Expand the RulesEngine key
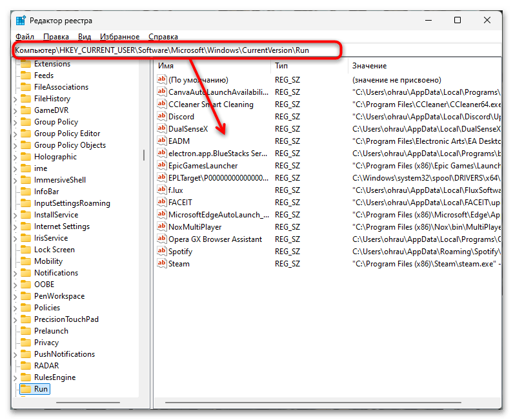Screen dimensions: 513x420 pos(15,377)
